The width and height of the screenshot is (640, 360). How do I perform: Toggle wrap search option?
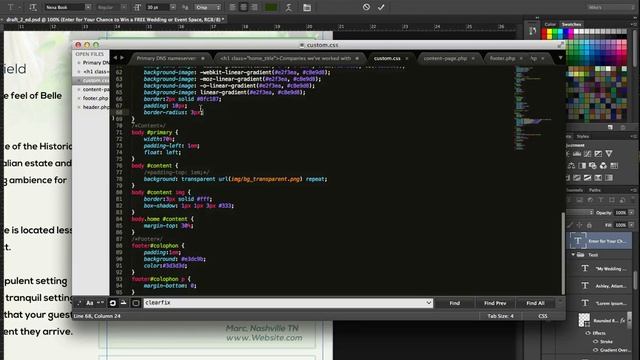(113, 303)
